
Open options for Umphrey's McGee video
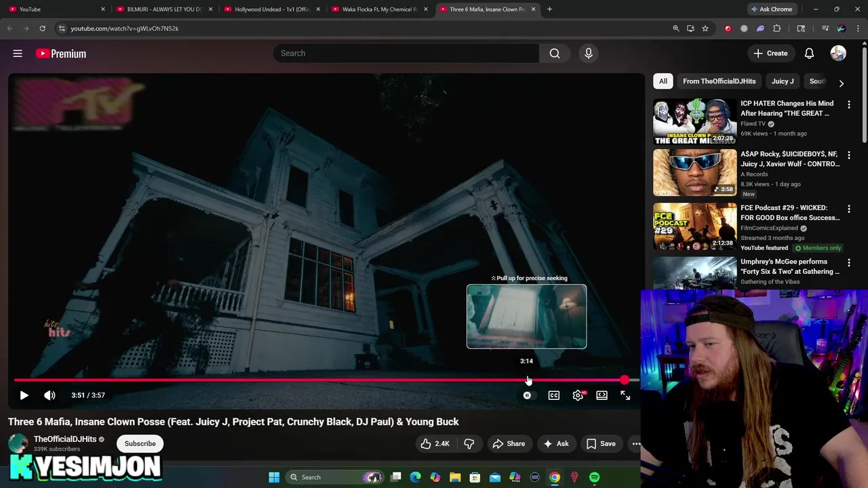848,262
